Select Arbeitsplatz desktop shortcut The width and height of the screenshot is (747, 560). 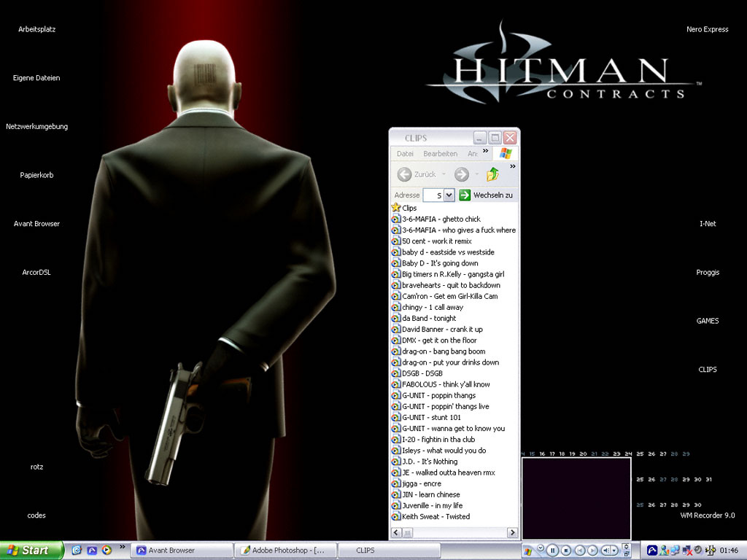pos(36,29)
